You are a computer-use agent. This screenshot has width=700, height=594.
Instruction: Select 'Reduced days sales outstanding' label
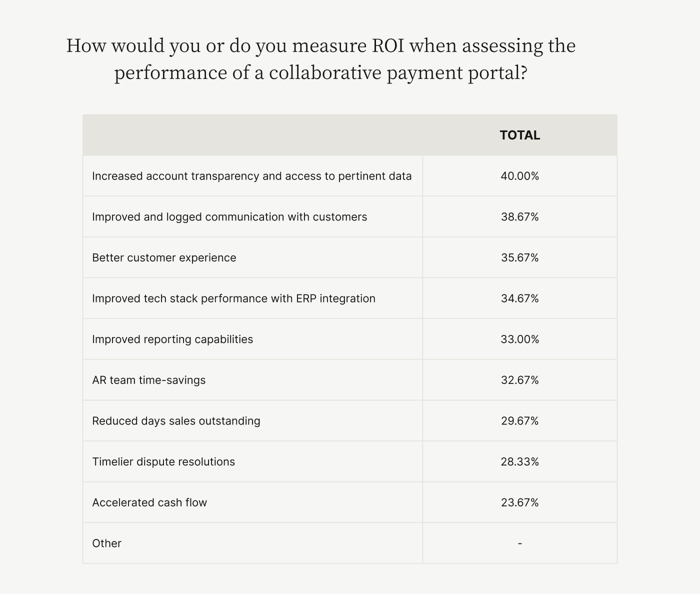[x=176, y=421]
